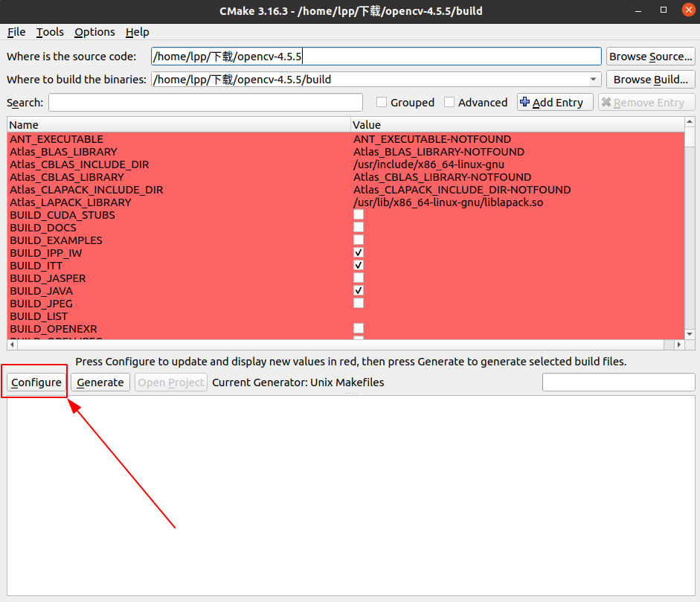This screenshot has height=602, width=700.
Task: Check the BUILD_CUDA_STUBS option
Action: coord(359,215)
